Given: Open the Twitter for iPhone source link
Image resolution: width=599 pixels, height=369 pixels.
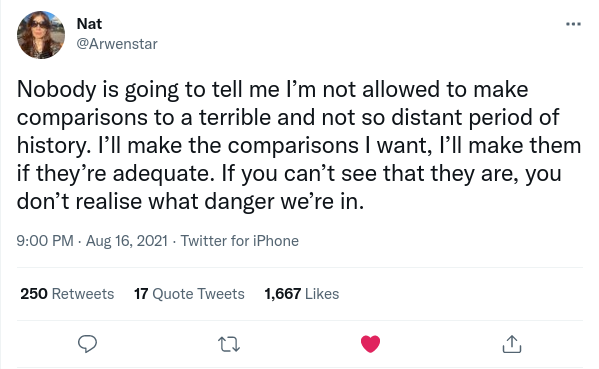Looking at the screenshot, I should pyautogui.click(x=240, y=241).
